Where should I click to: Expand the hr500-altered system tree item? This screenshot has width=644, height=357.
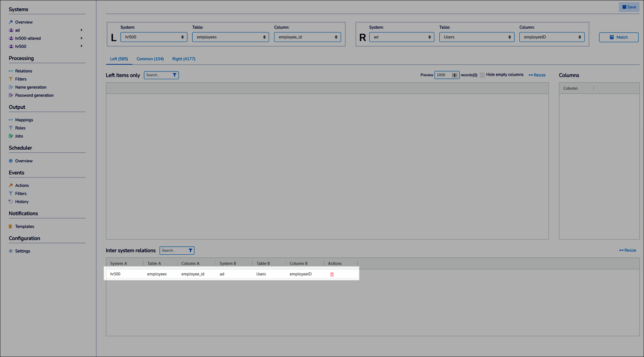81,38
